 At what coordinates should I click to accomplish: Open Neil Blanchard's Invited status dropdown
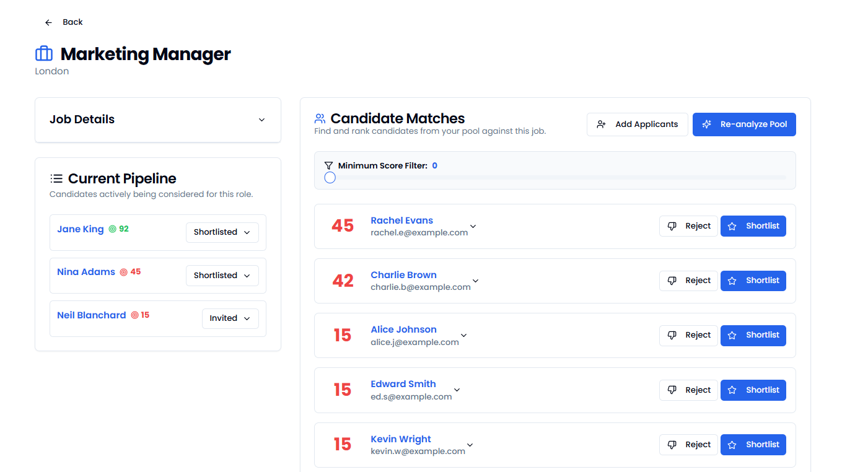point(230,318)
